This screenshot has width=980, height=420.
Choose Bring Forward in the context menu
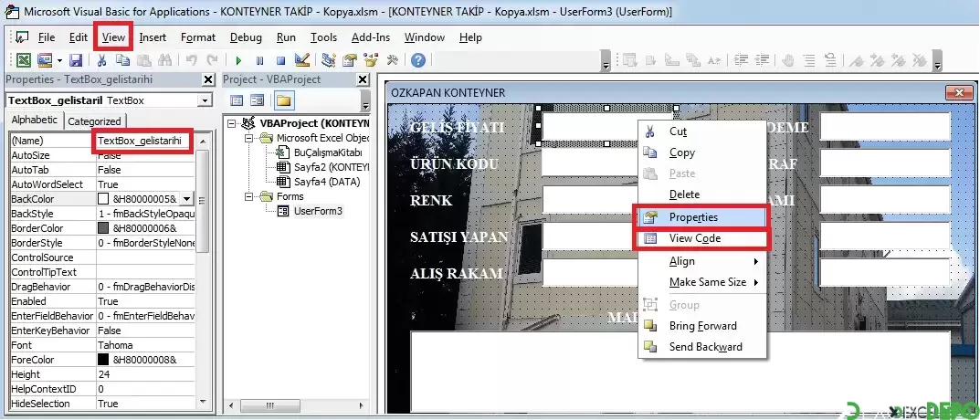pyautogui.click(x=701, y=326)
